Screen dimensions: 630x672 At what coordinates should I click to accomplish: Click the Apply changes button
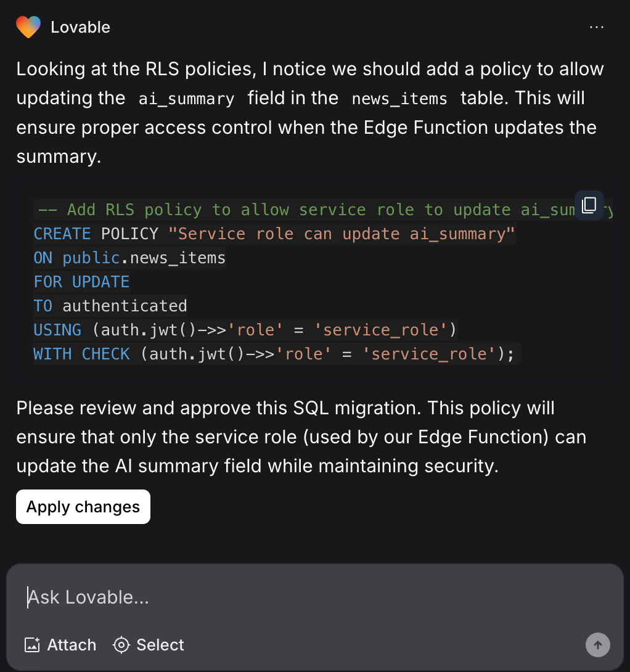coord(83,506)
